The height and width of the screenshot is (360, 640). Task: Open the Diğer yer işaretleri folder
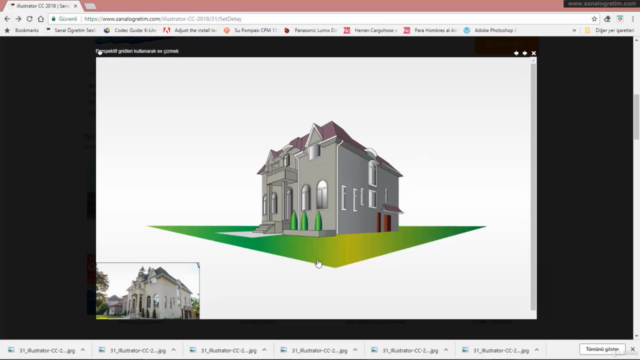[609, 30]
